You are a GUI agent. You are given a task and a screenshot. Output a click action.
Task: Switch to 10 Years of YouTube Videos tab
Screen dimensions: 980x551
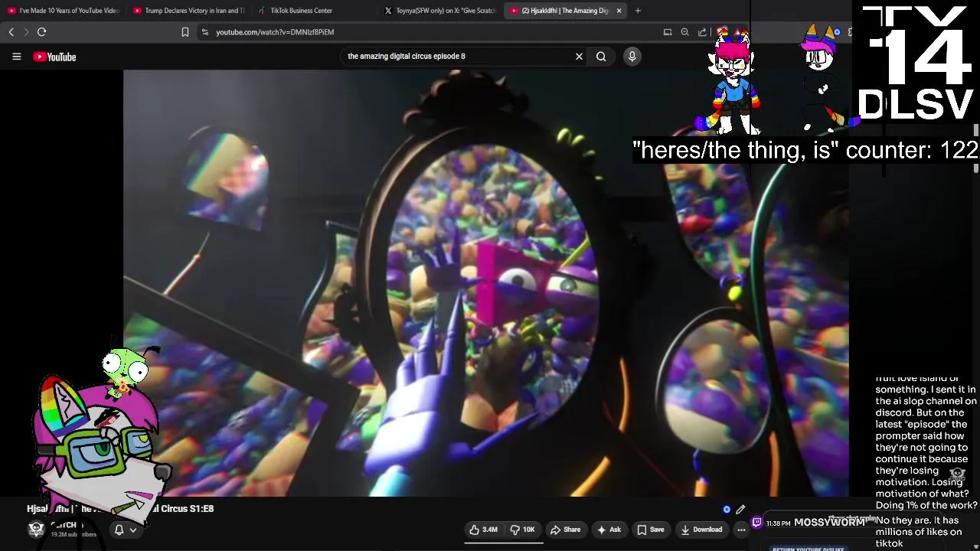pos(64,11)
